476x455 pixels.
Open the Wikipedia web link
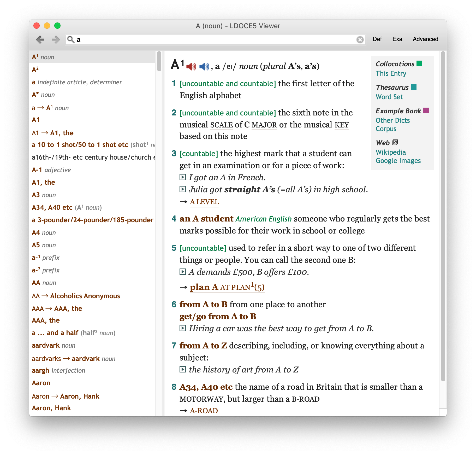click(x=390, y=152)
